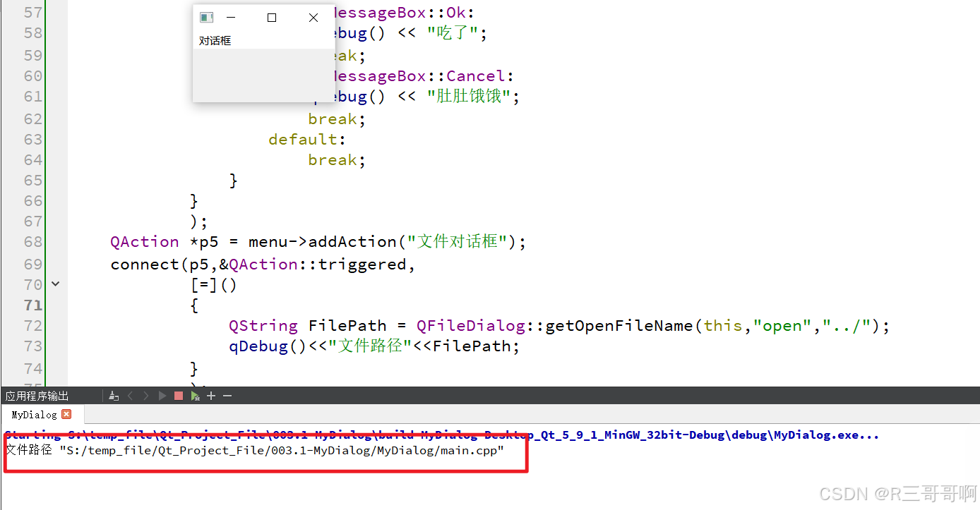Click the file path output line
The width and height of the screenshot is (980, 510).
point(255,450)
